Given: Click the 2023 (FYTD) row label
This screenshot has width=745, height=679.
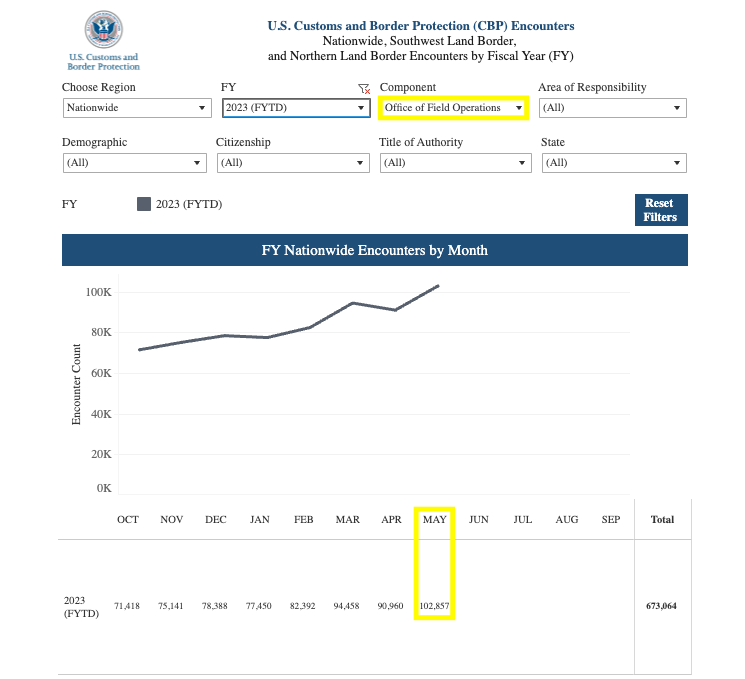Looking at the screenshot, I should click(x=82, y=607).
